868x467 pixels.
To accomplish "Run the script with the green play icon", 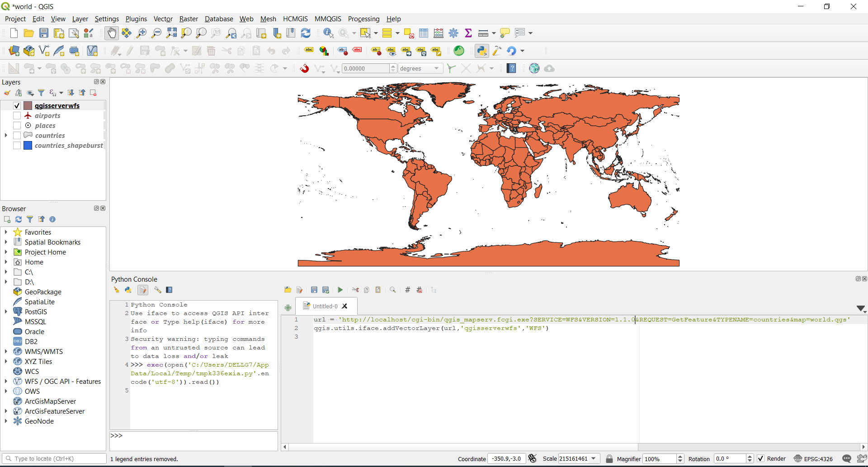I will pyautogui.click(x=340, y=290).
